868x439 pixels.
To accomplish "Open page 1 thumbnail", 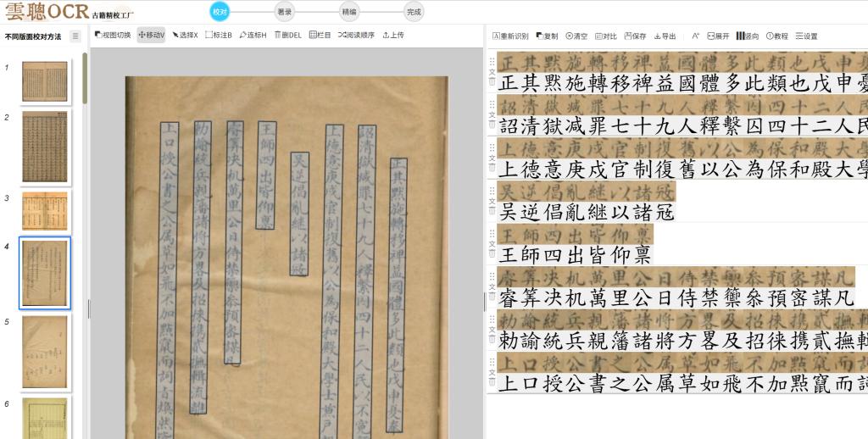I will 45,81.
